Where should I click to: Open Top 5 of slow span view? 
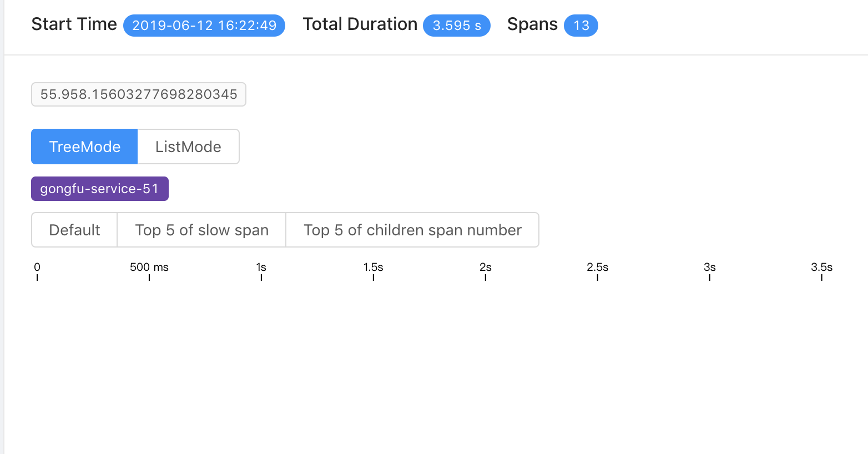(201, 230)
